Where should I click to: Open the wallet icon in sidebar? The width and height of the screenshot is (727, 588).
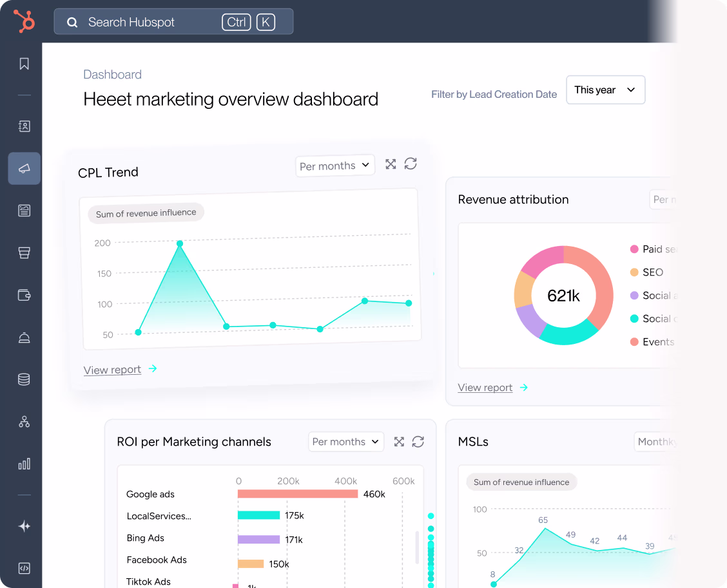pos(24,295)
